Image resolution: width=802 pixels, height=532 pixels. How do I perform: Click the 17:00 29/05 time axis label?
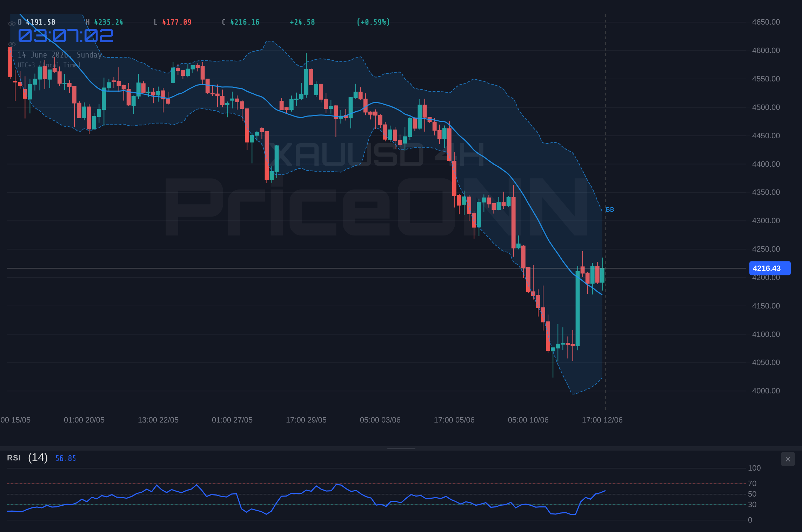tap(306, 420)
